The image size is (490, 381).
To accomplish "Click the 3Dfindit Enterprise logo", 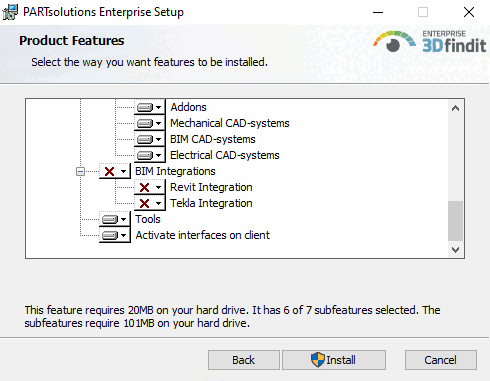I will [430, 42].
